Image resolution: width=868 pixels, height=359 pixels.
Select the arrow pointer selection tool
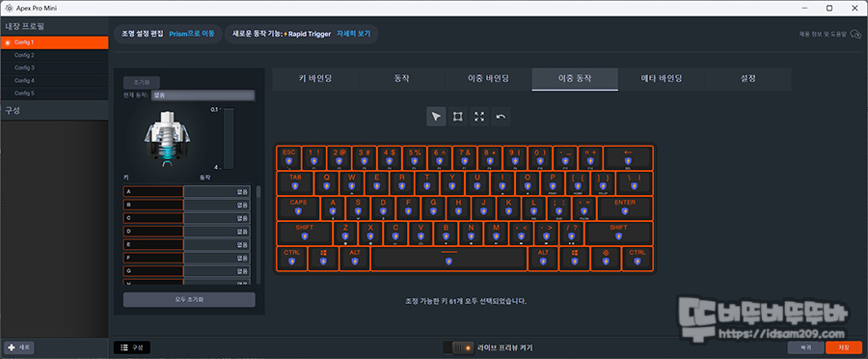click(436, 117)
